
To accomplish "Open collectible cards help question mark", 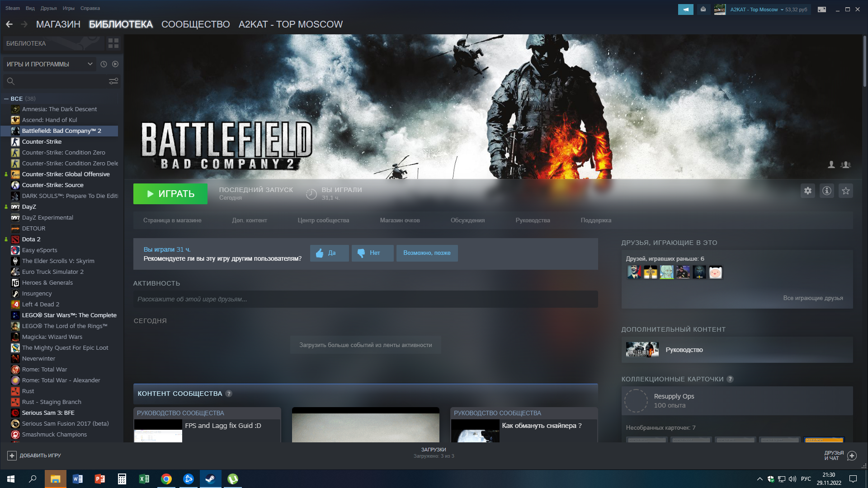I will pos(730,379).
